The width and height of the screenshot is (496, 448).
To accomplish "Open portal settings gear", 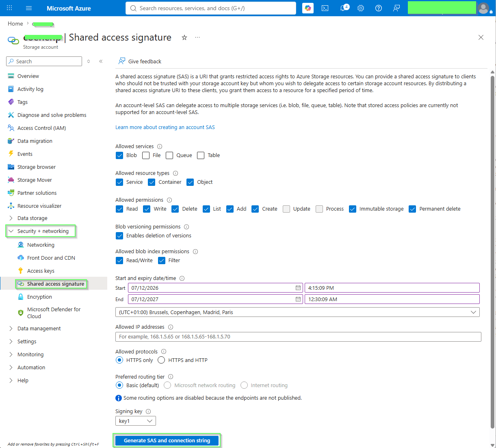I will (361, 8).
